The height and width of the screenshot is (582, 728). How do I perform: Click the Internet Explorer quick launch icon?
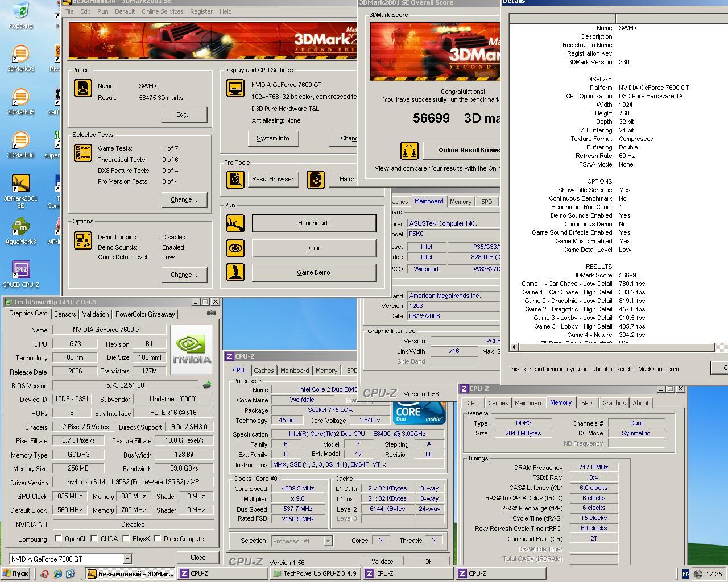coord(57,574)
